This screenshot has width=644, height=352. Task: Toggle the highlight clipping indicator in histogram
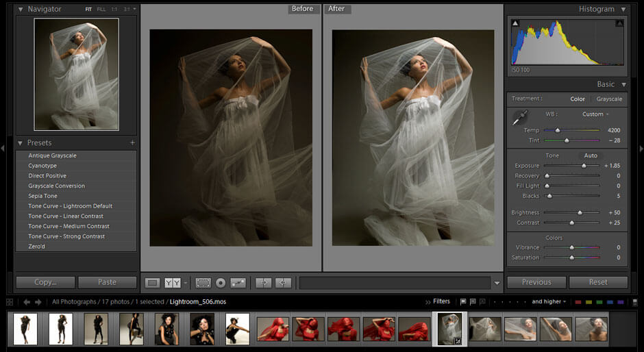coord(619,23)
